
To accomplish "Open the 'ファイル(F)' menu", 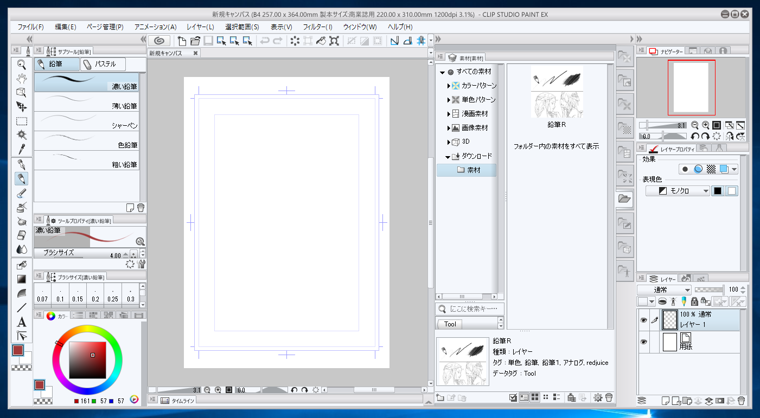I will pos(31,27).
